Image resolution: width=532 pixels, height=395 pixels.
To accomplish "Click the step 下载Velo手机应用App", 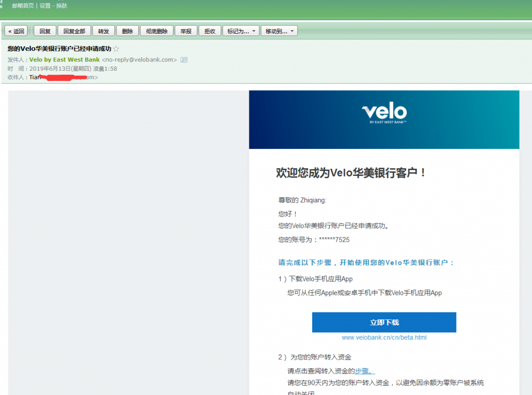I will coord(321,279).
